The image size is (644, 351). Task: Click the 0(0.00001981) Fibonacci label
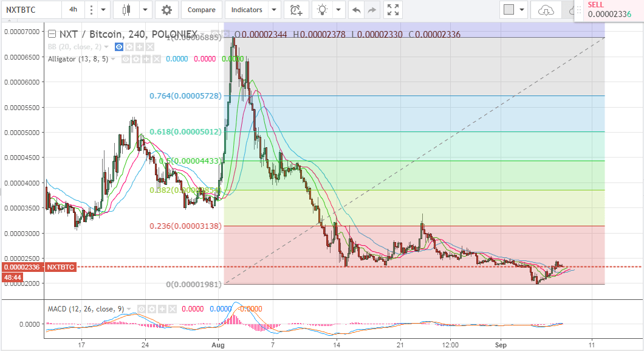[193, 284]
